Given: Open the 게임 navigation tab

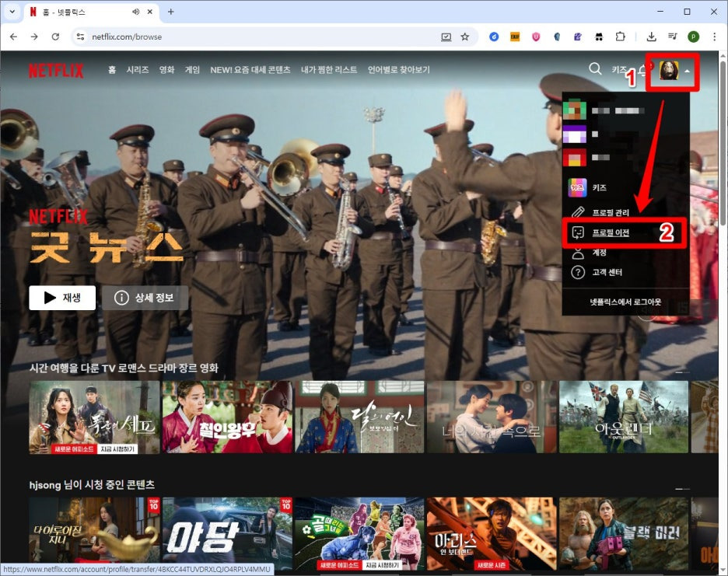Looking at the screenshot, I should [192, 70].
